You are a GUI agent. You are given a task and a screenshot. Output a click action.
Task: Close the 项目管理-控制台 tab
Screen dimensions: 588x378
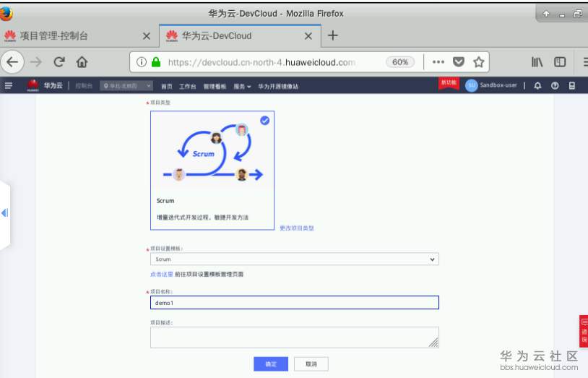(x=147, y=36)
